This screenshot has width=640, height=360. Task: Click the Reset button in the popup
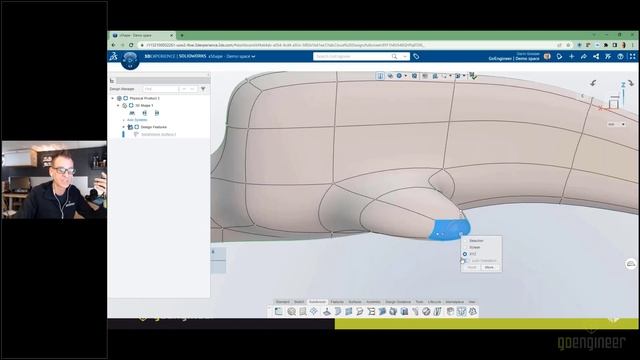(x=472, y=267)
